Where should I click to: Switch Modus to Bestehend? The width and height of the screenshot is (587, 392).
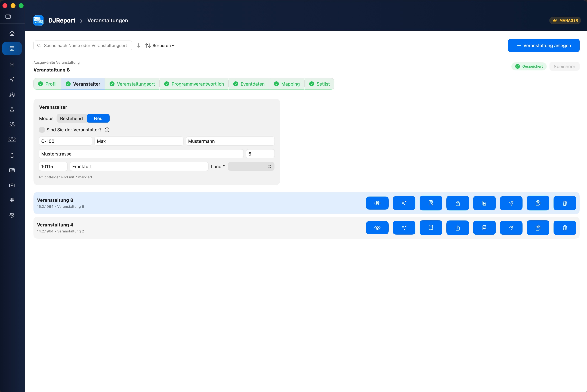71,119
